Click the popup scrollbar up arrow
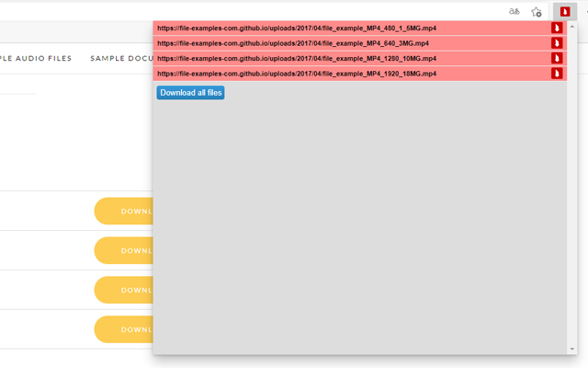The width and height of the screenshot is (588, 368). [573, 27]
